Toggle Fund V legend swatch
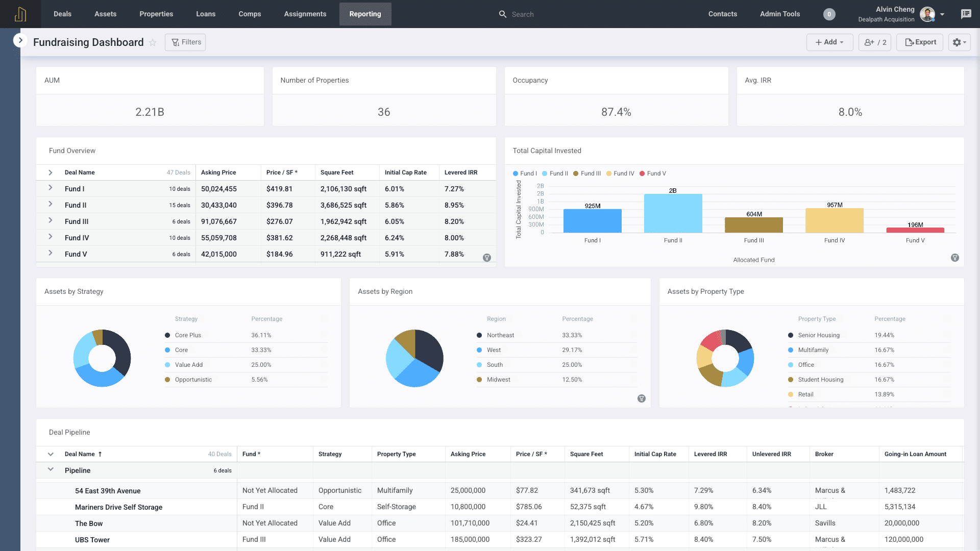Screen dimensions: 980x551 point(642,173)
